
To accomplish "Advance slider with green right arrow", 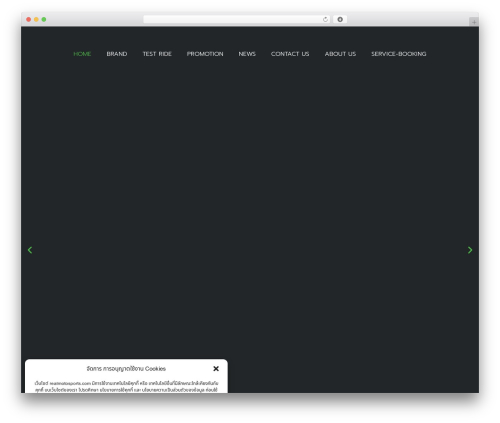I will [470, 250].
